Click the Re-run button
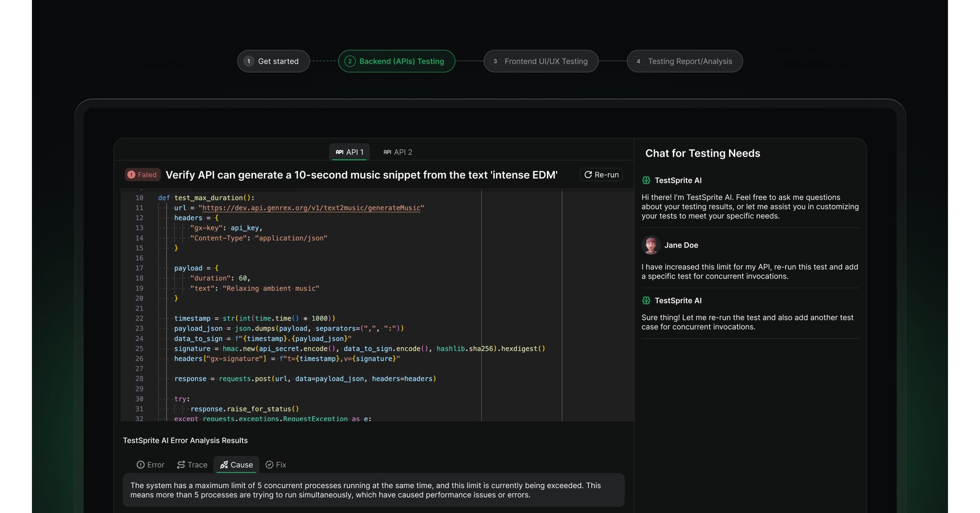The width and height of the screenshot is (980, 513). [601, 175]
